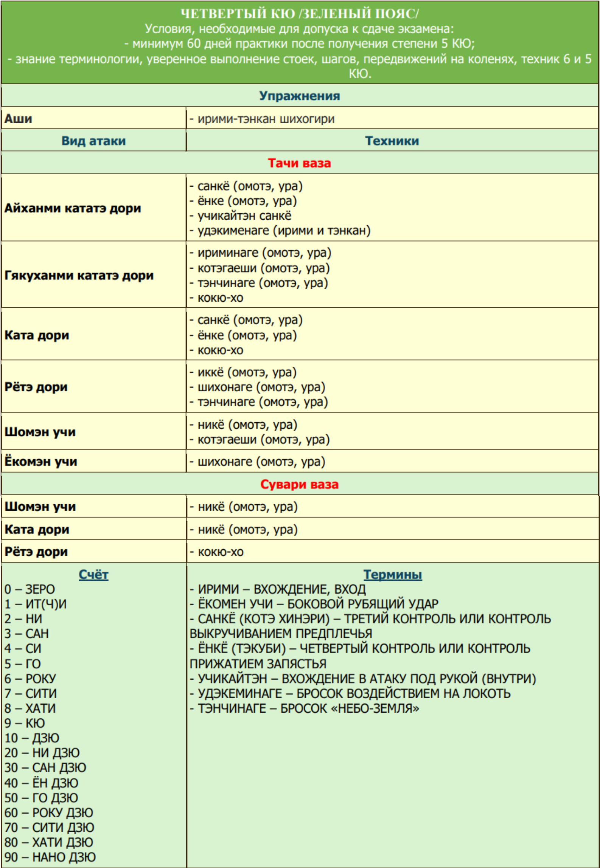This screenshot has height=868, width=600.
Task: Select the red Тачи ваза heading
Action: point(299,163)
